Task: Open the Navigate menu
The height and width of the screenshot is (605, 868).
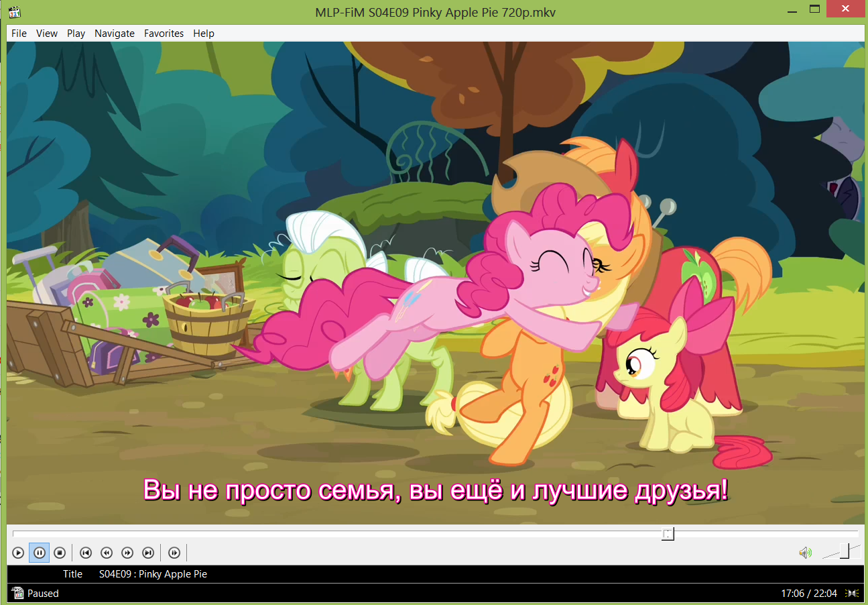Action: [115, 34]
